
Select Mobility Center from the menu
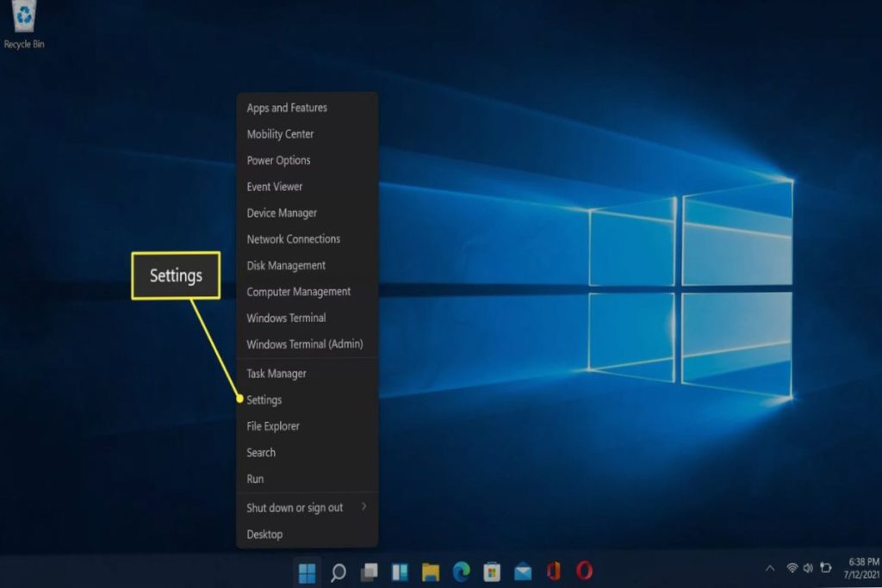coord(307,134)
